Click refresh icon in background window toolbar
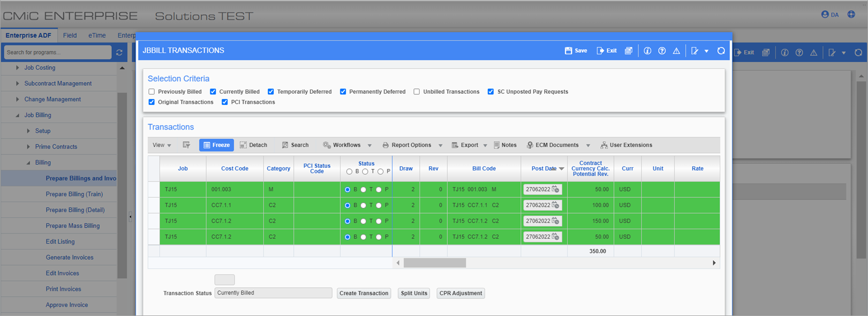Screen dimensions: 868x316 point(858,52)
